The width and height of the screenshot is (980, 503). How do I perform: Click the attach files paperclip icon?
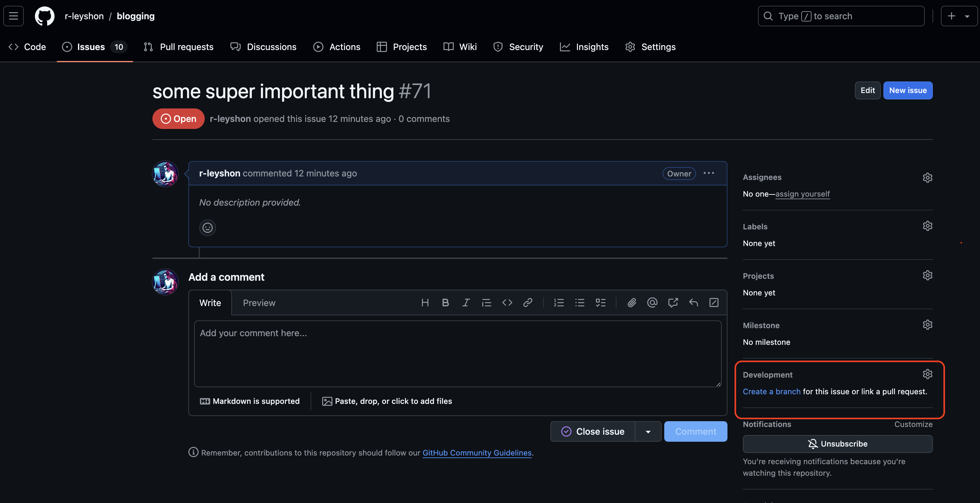632,303
